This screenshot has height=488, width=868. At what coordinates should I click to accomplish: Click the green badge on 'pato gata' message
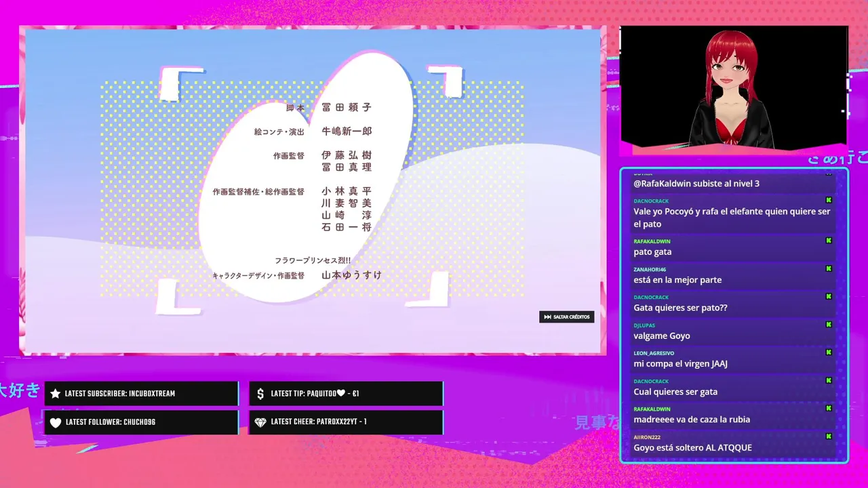point(829,241)
